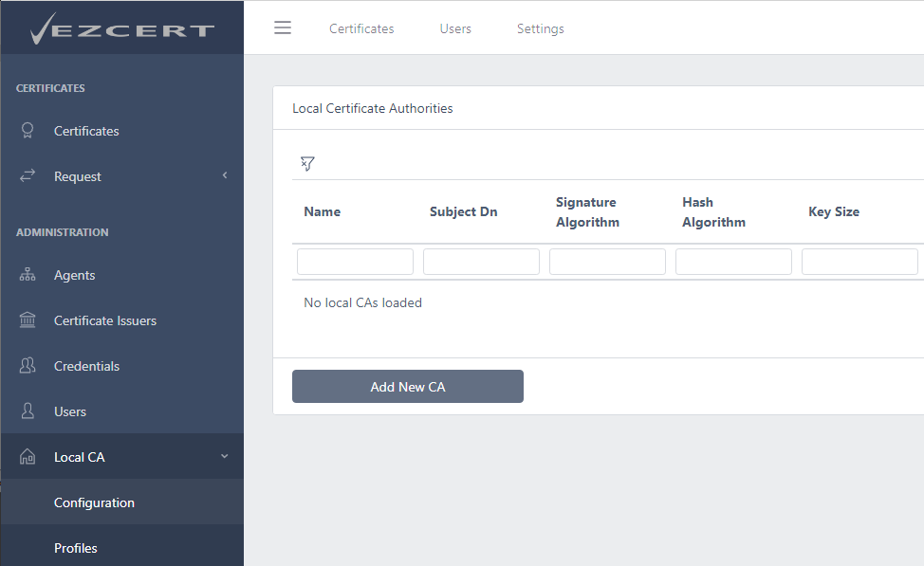Click the EZCERT logo
This screenshot has height=566, width=924.
(122, 28)
